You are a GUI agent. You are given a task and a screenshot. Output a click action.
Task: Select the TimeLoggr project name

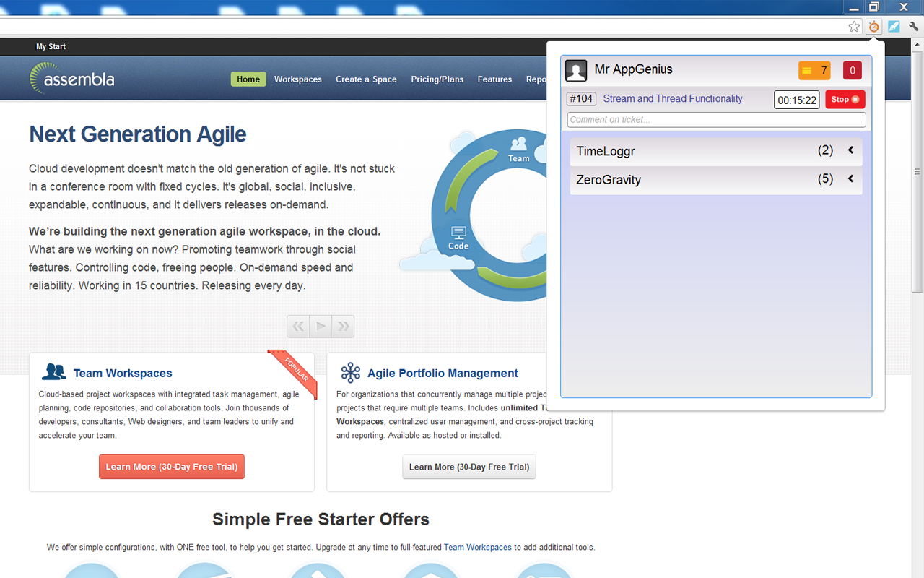pos(606,152)
